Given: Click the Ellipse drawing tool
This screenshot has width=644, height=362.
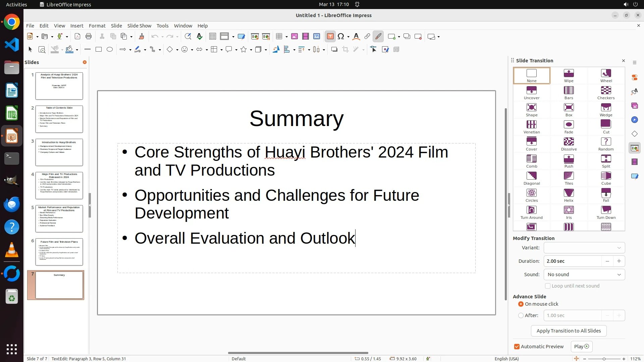Looking at the screenshot, I should coord(110,50).
